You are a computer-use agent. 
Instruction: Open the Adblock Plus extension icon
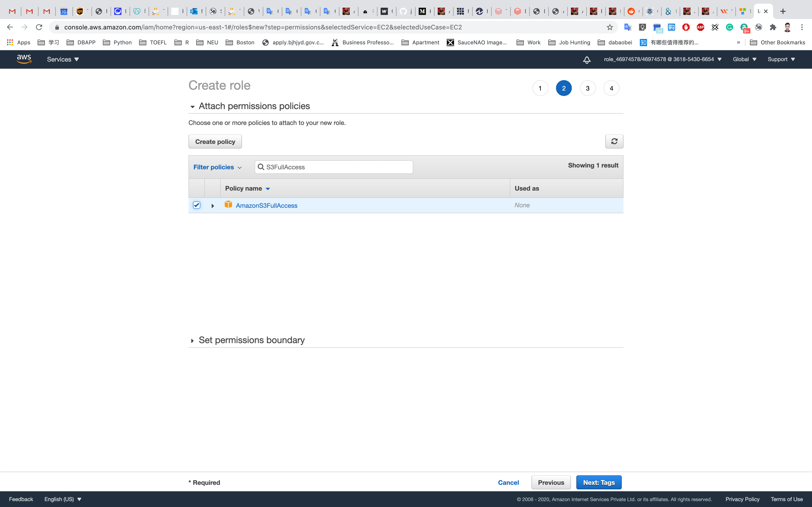[700, 27]
